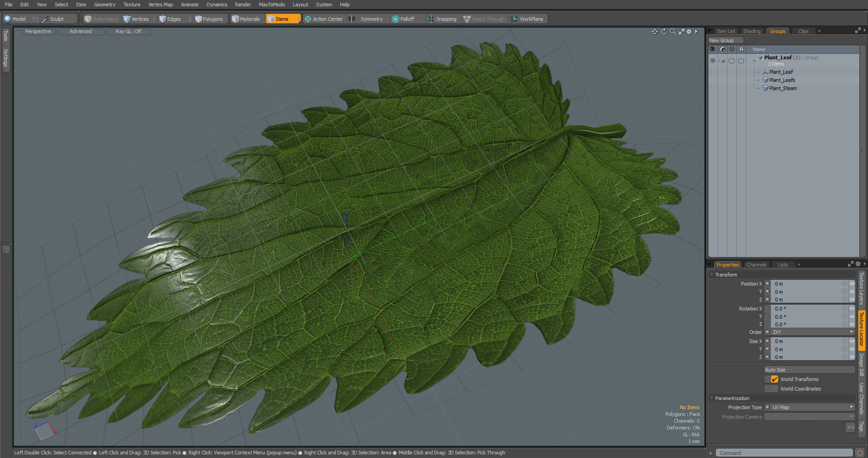Click Size X channel keyframe dot
The height and width of the screenshot is (458, 868).
click(767, 341)
